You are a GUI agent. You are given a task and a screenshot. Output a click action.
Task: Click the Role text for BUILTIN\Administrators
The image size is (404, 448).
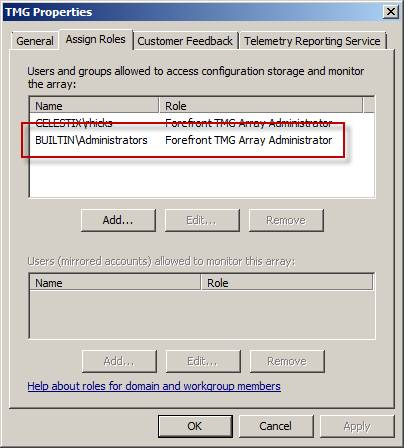(248, 140)
